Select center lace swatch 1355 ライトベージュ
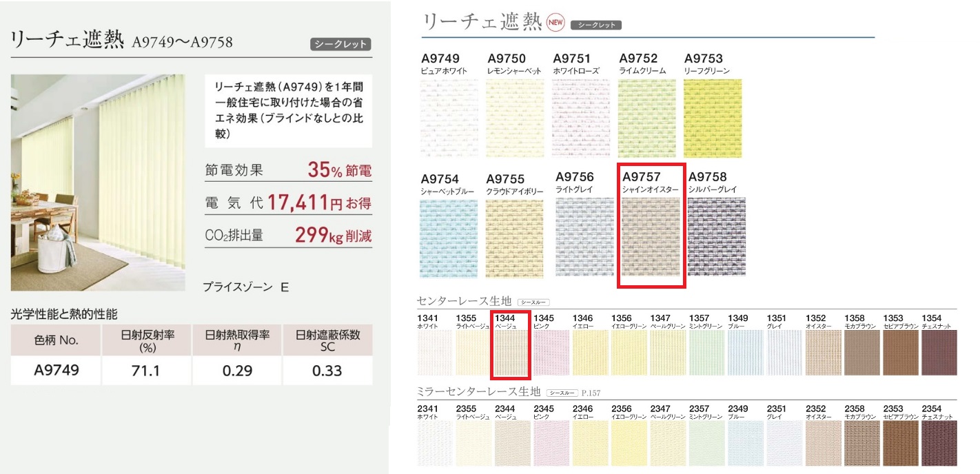980x474 pixels. (x=473, y=352)
